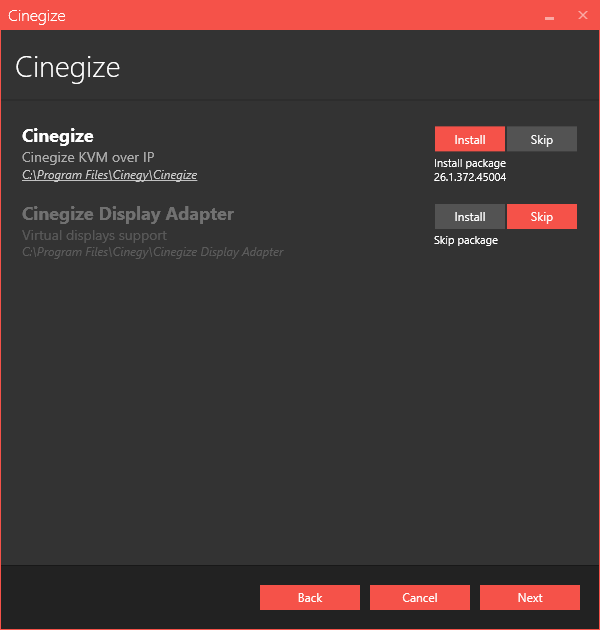Open the C:\Program Files\Cinegy\Cinegize path link
Screen dimensions: 600x630
109,175
